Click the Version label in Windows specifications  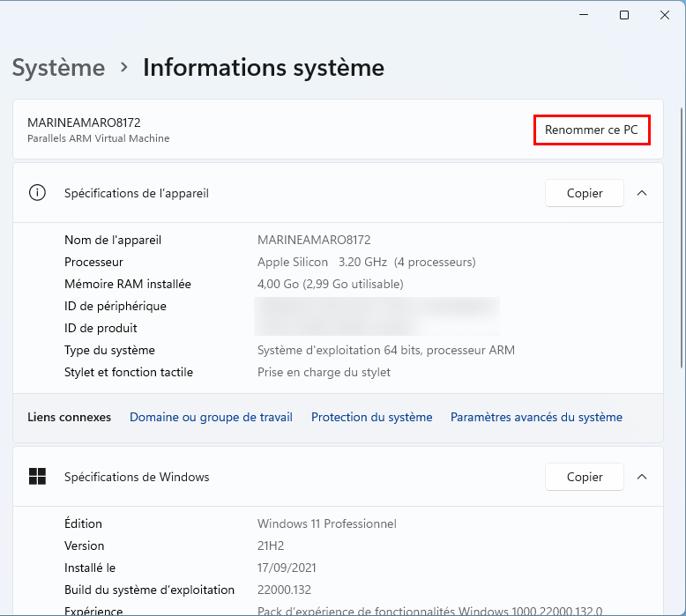point(84,546)
